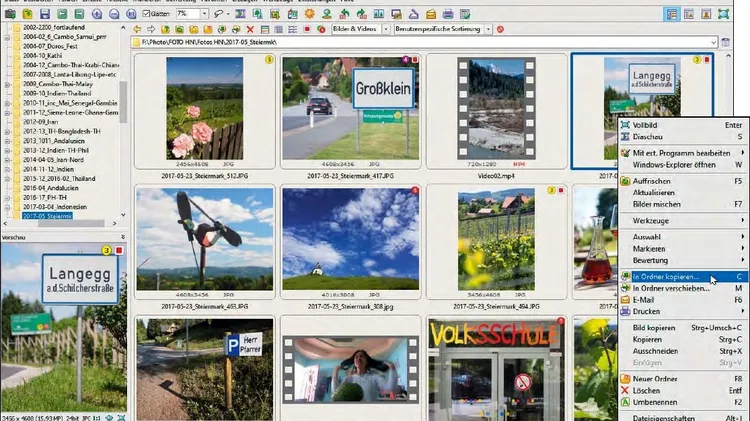Image resolution: width=750 pixels, height=421 pixels.
Task: Click the settings checklist toolbar icon
Action: point(465,14)
